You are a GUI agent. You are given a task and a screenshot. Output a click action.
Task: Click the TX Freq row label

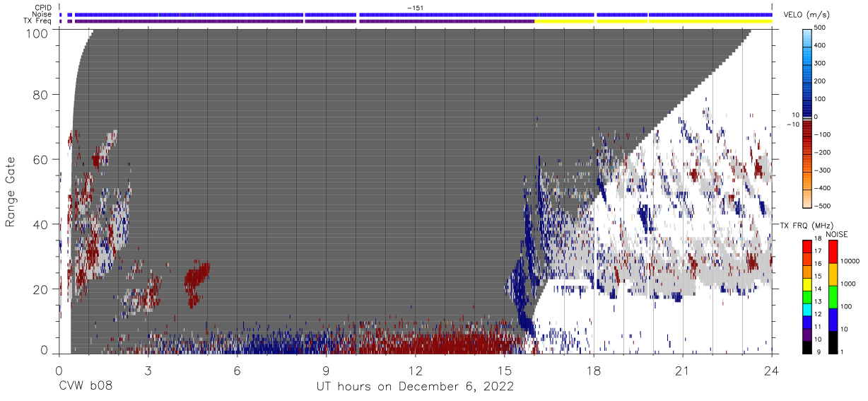[38, 21]
